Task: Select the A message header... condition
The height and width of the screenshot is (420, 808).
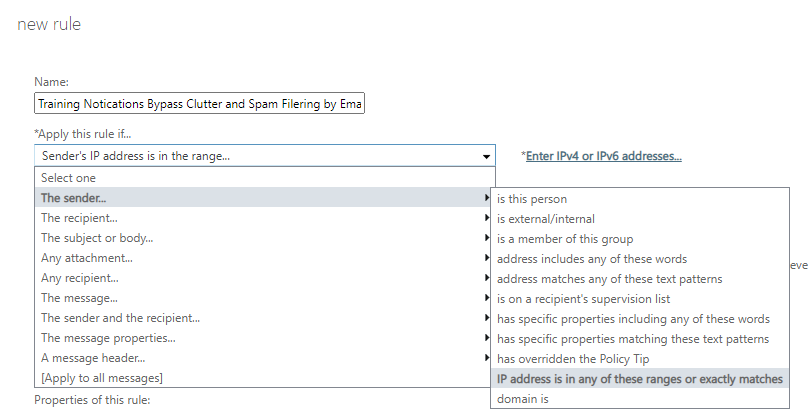Action: tap(263, 358)
